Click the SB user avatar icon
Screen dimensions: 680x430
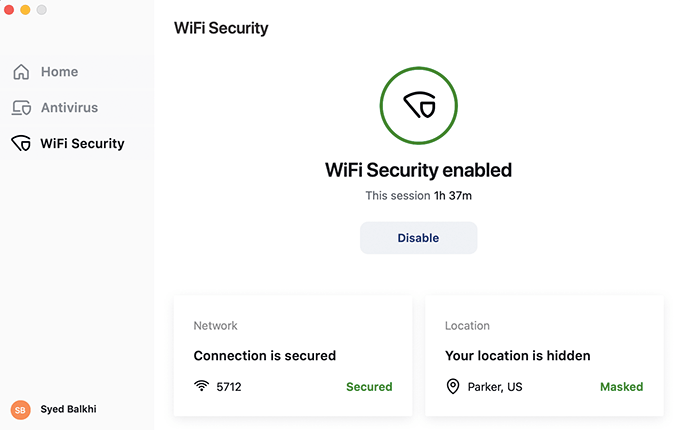pyautogui.click(x=20, y=410)
